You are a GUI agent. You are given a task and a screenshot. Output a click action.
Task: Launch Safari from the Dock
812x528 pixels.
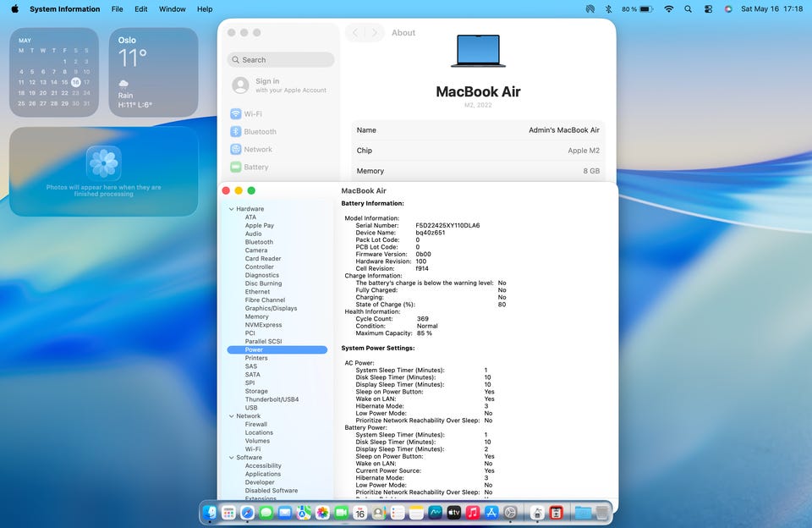(247, 513)
